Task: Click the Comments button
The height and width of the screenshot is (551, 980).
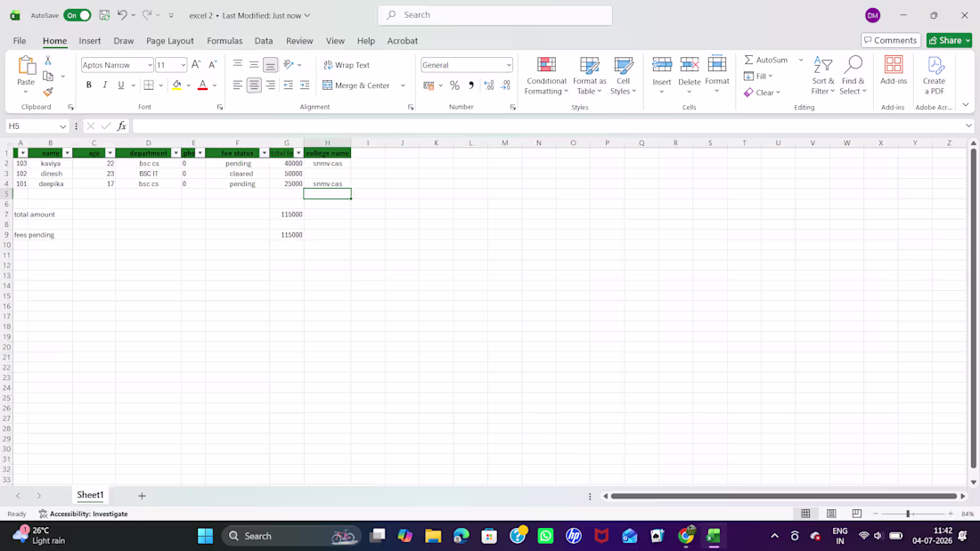Action: (891, 40)
